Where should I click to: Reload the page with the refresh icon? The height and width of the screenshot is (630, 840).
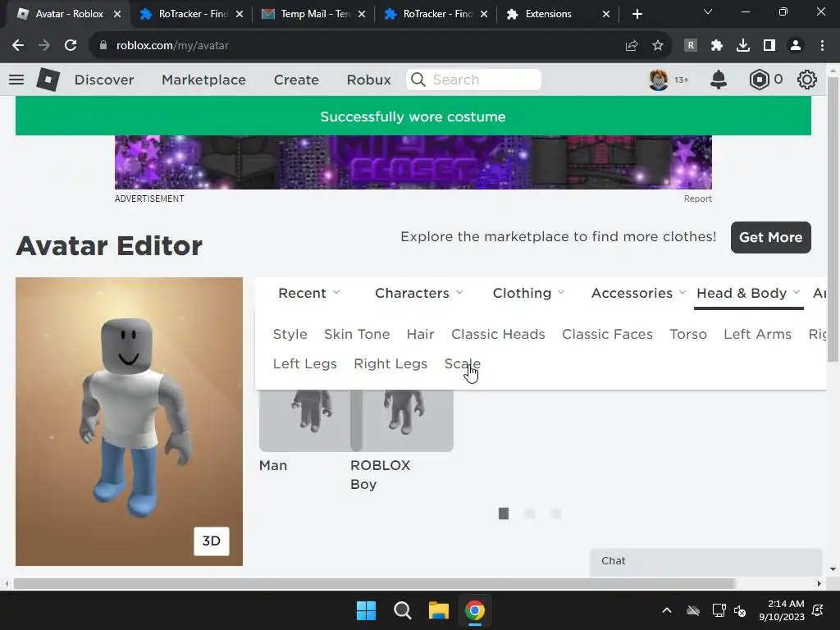(71, 46)
